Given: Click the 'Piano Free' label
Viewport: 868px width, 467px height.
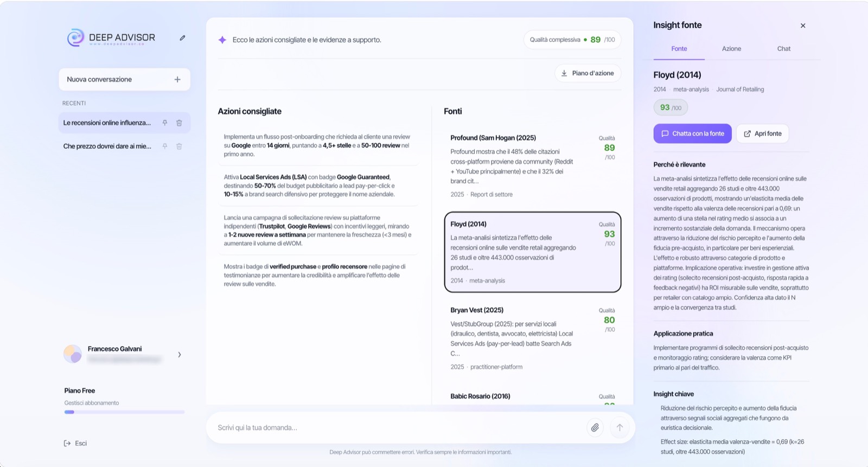Looking at the screenshot, I should [79, 391].
